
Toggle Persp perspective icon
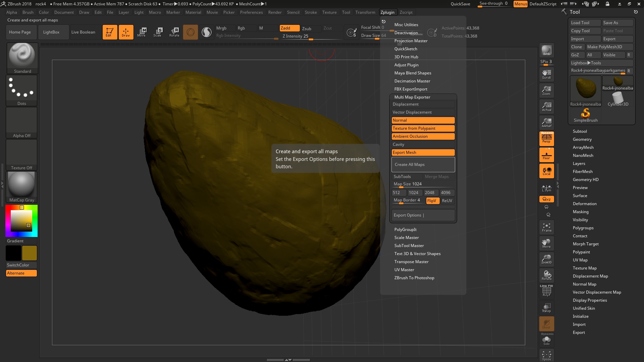(x=546, y=138)
